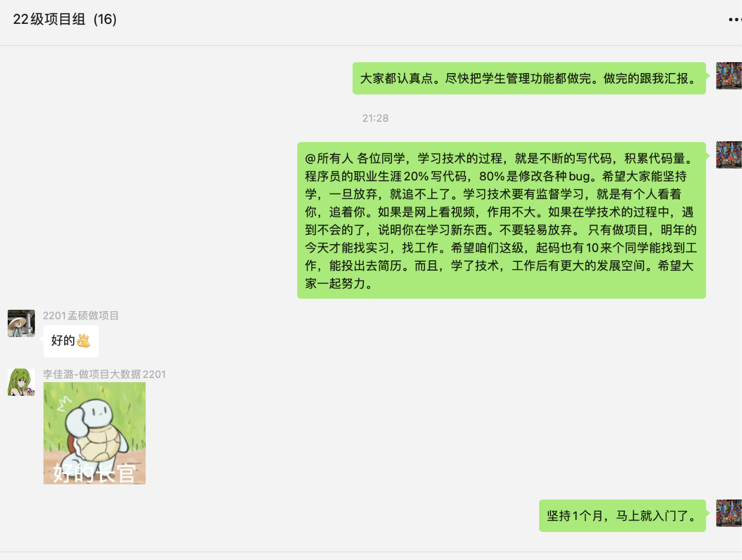This screenshot has height=560, width=742.
Task: Open the Squirtle 好的长官 sticker
Action: tap(94, 433)
